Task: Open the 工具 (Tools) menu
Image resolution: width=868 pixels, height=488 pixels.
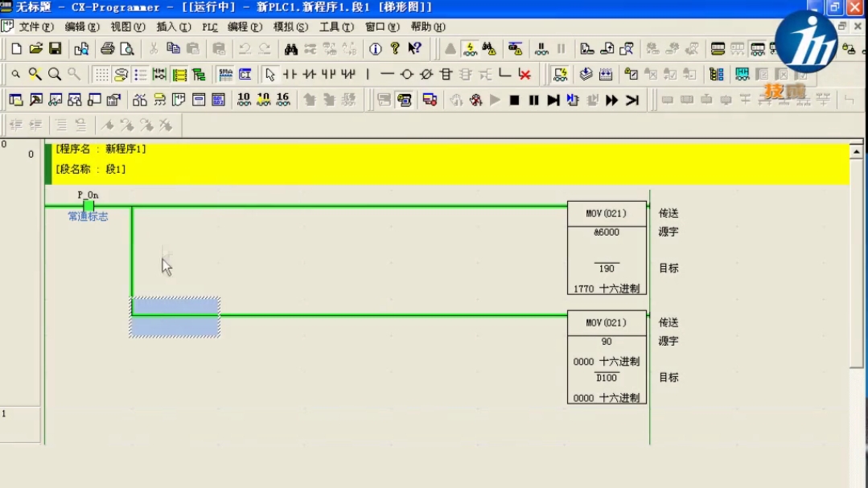Action: coord(335,27)
